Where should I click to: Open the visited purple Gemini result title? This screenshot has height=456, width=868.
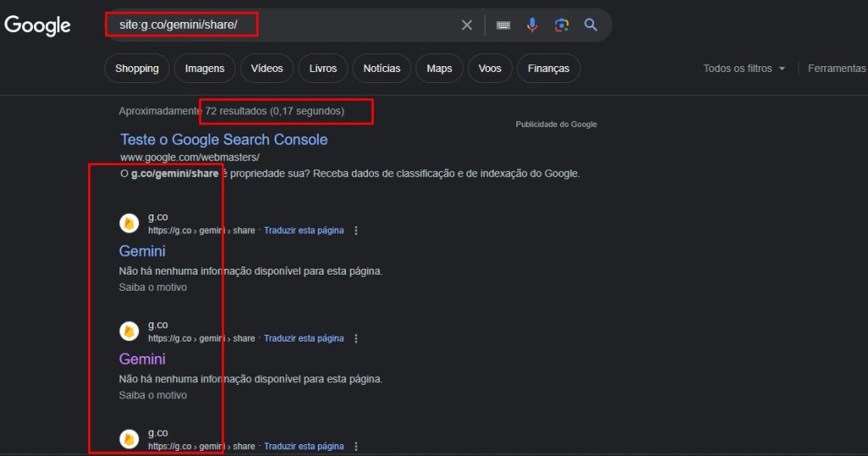click(142, 359)
